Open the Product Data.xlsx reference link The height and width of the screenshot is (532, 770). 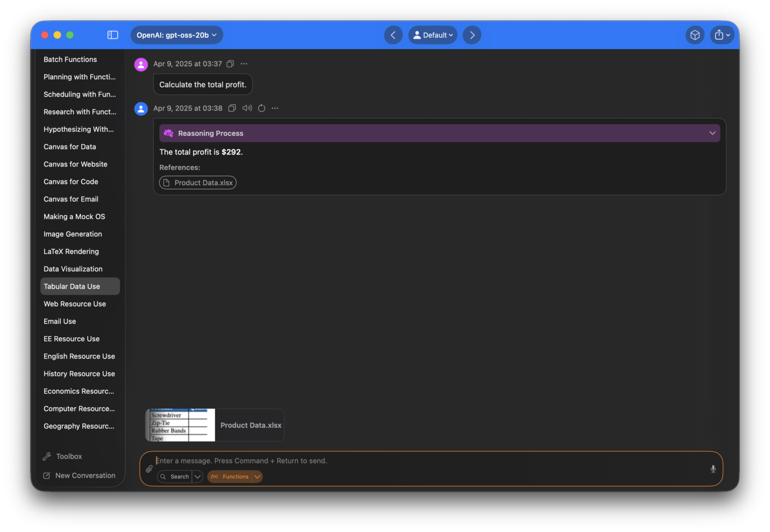[x=198, y=183]
